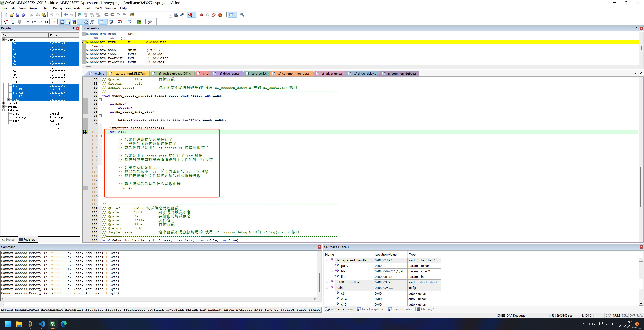The image size is (644, 330).
Task: Click the Configuration wrench icon
Action: click(242, 15)
